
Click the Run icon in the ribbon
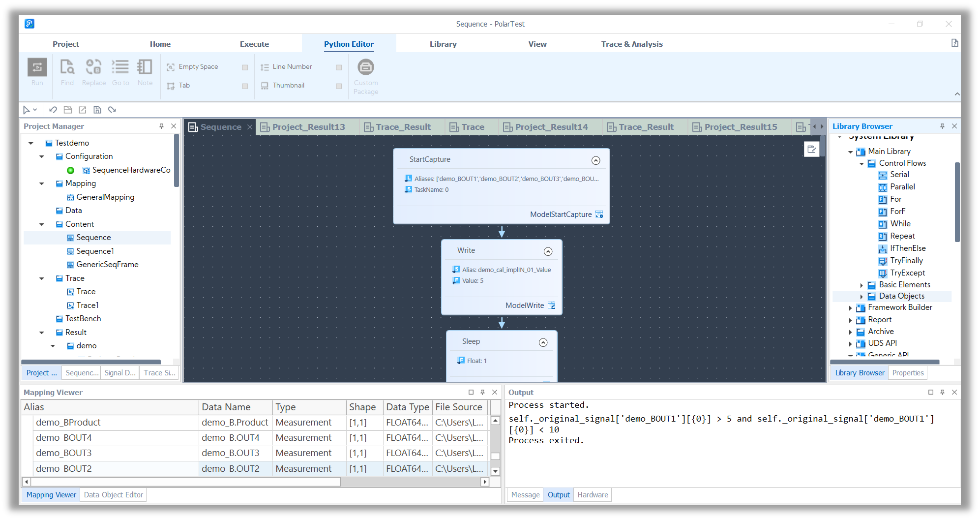click(x=37, y=67)
